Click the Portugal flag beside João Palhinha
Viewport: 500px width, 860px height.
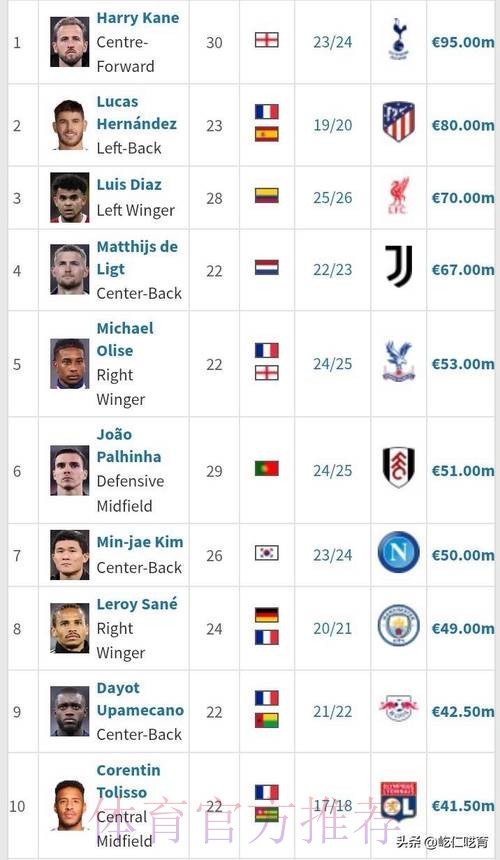pyautogui.click(x=266, y=468)
